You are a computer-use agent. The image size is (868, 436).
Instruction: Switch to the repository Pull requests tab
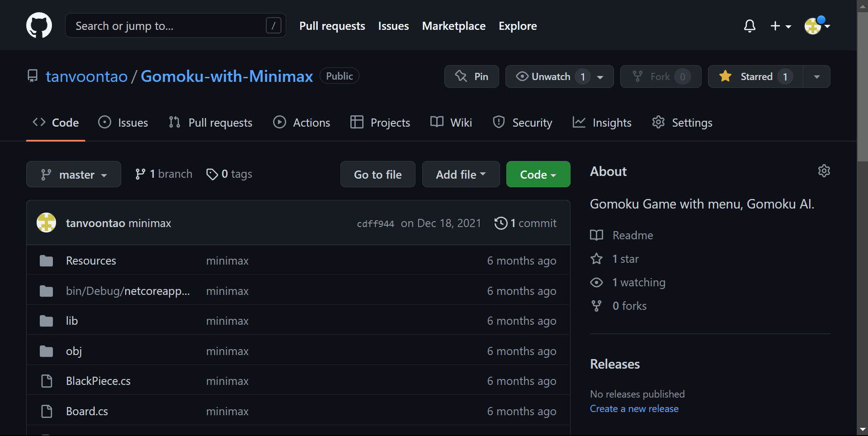[x=210, y=123]
